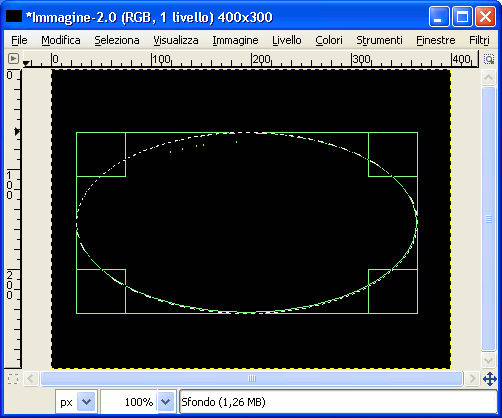Click the zoom-on-resize magnifier icon
The image size is (502, 418).
[x=489, y=59]
